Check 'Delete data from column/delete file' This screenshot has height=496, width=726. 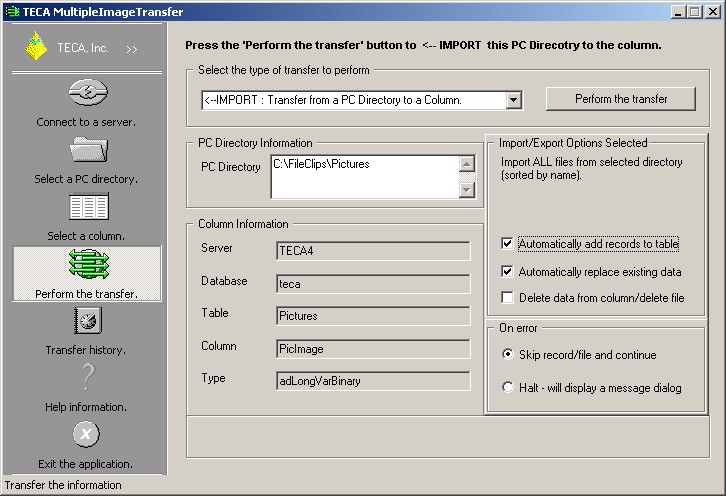pos(507,297)
